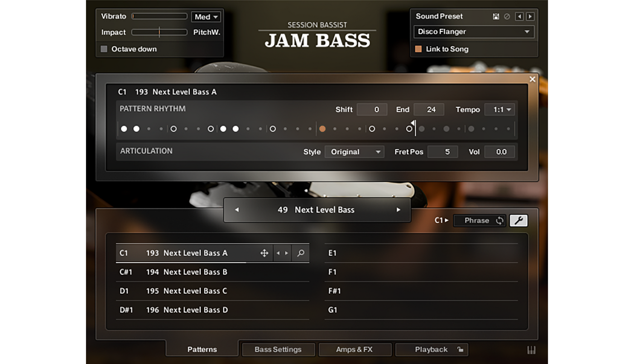Click the Shift value field

point(372,110)
